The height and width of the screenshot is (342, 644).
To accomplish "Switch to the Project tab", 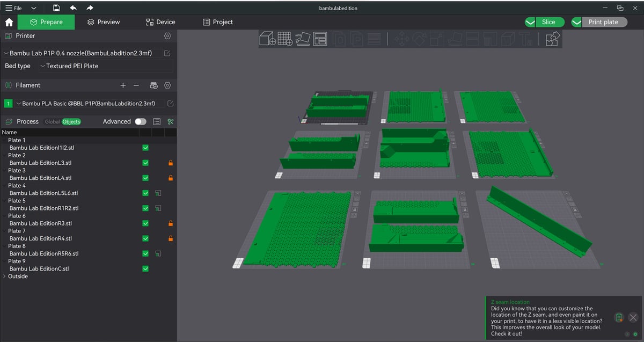I will [x=218, y=22].
